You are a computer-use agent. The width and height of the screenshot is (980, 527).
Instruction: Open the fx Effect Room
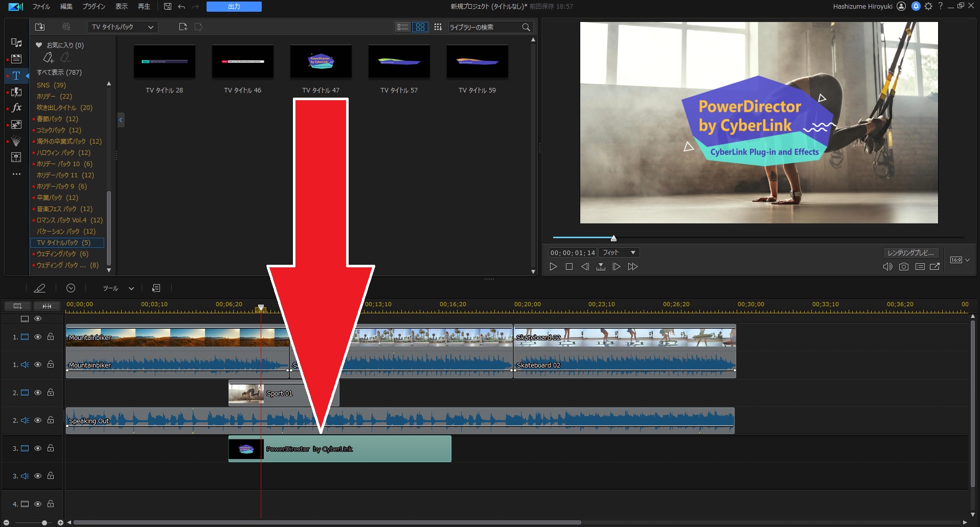(x=16, y=108)
